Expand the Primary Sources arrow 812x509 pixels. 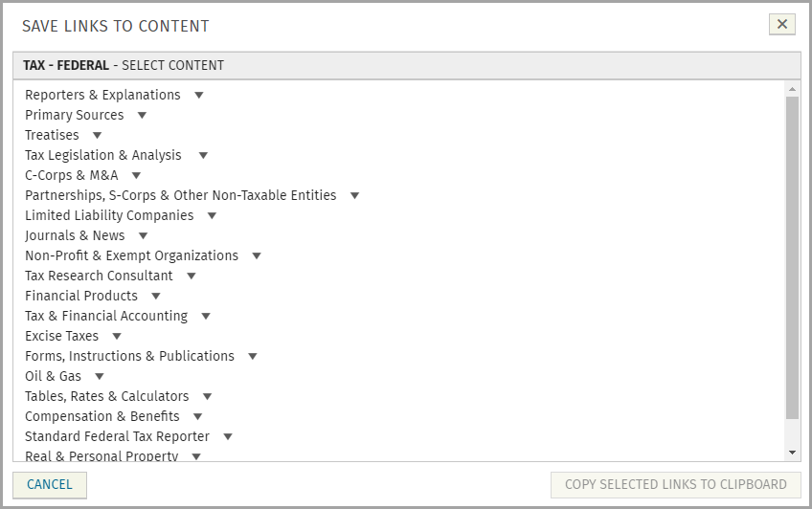click(x=142, y=116)
